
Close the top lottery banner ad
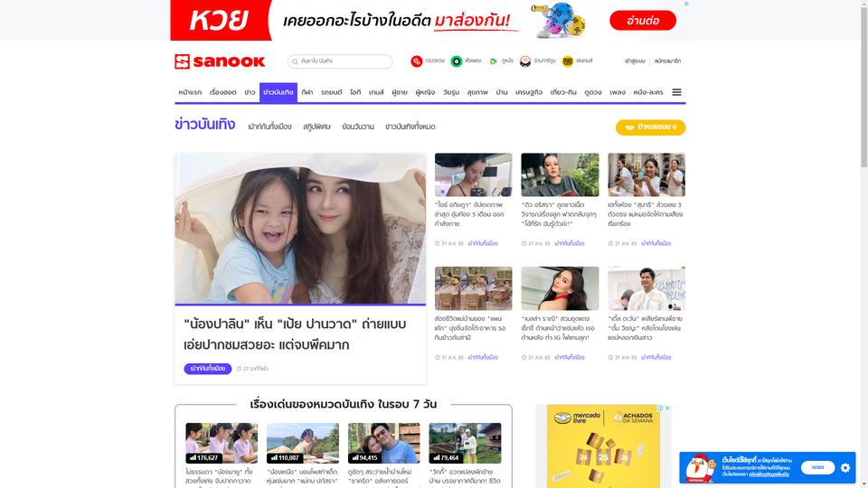pos(686,4)
